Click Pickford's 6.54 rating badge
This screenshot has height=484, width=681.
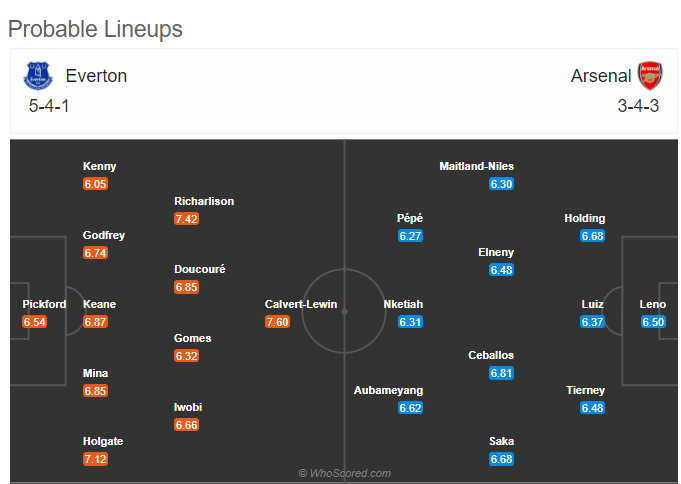pyautogui.click(x=35, y=322)
